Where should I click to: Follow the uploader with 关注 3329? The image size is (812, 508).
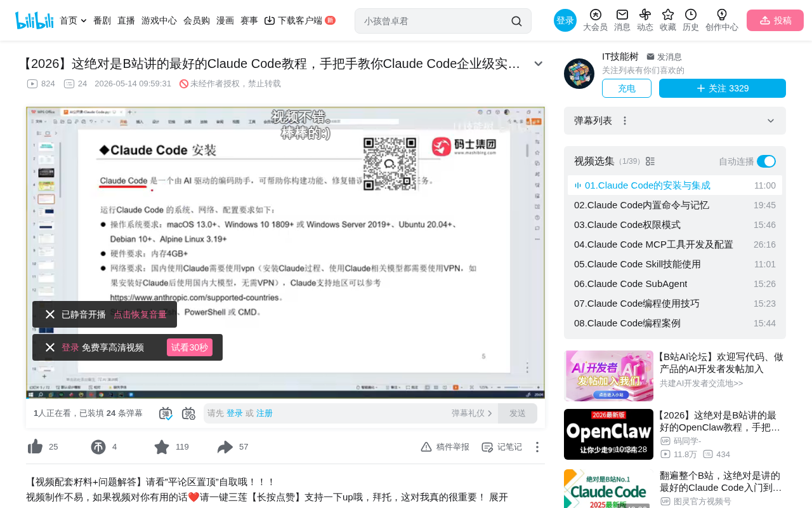tap(723, 88)
